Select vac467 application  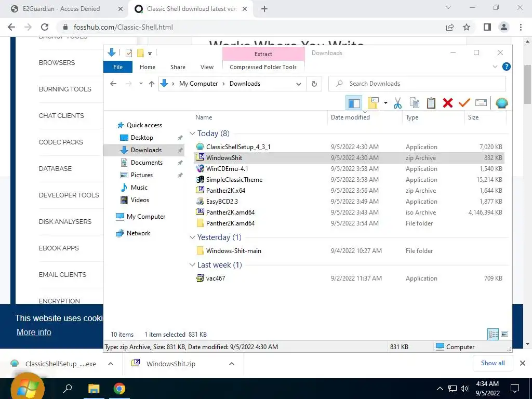(349, 278)
